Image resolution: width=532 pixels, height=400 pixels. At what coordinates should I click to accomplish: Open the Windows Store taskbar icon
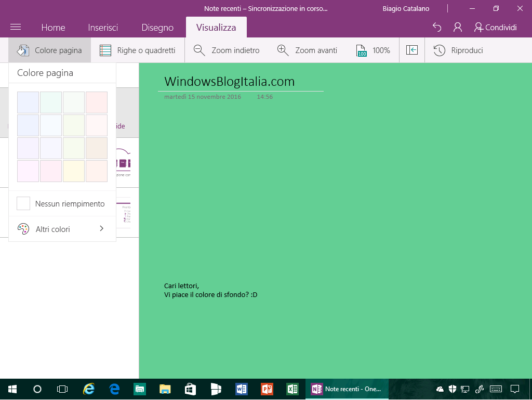(x=190, y=389)
